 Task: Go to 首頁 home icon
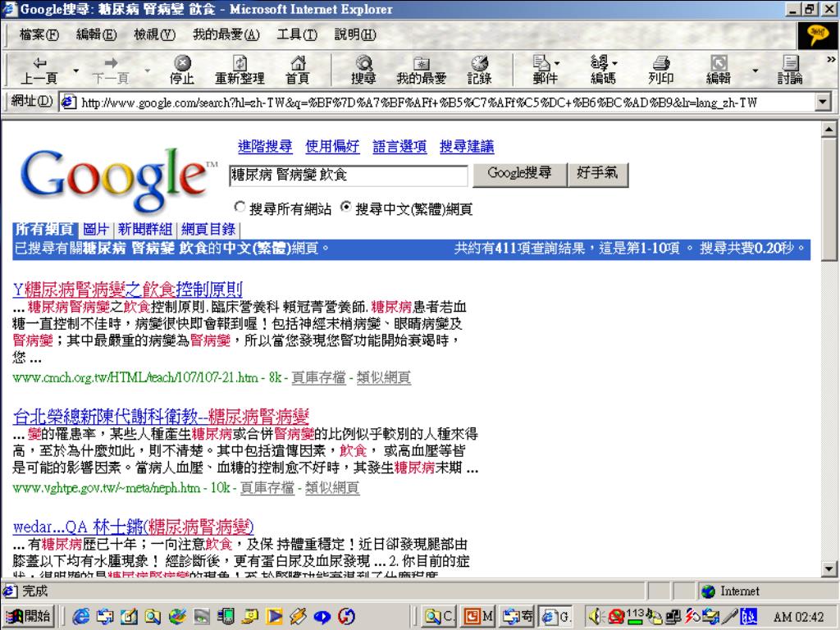[297, 71]
